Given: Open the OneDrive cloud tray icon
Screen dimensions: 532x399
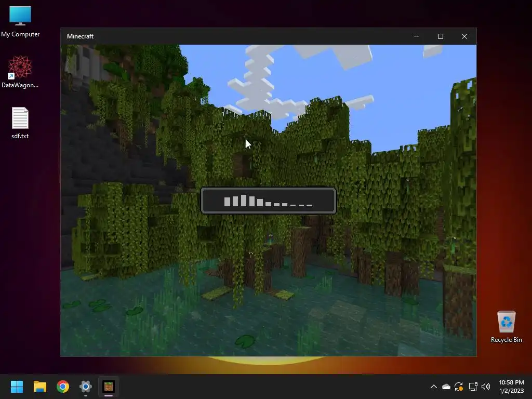Looking at the screenshot, I should pyautogui.click(x=446, y=387).
